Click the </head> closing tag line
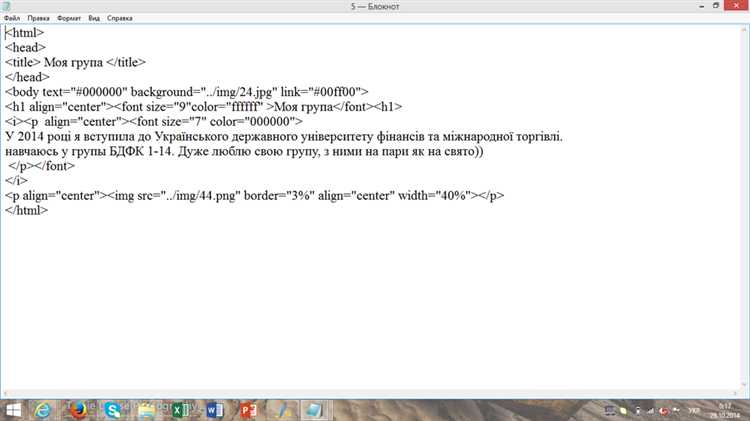 click(27, 77)
